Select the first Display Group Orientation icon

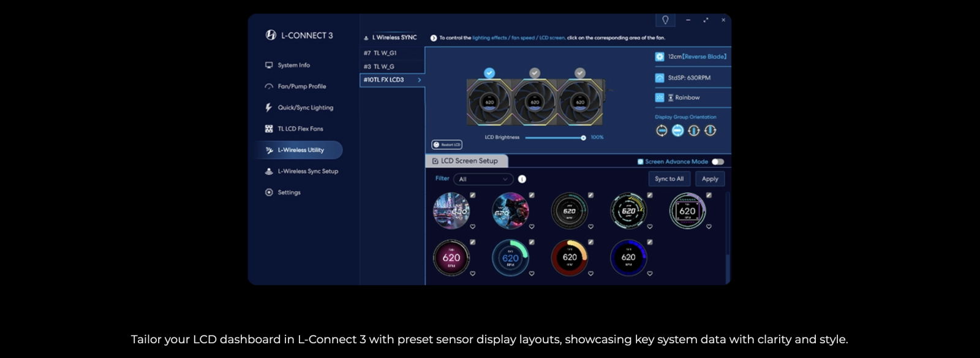pyautogui.click(x=661, y=130)
